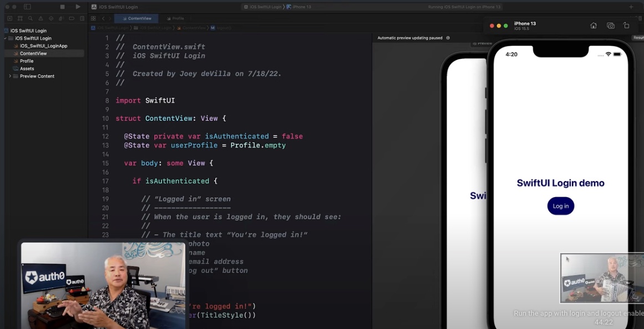Open the Issue navigator warning icon

pyautogui.click(x=40, y=18)
